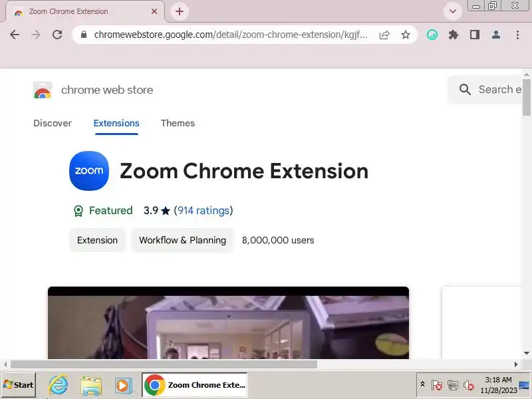Click the Extension category chip
The width and height of the screenshot is (532, 399).
[97, 240]
